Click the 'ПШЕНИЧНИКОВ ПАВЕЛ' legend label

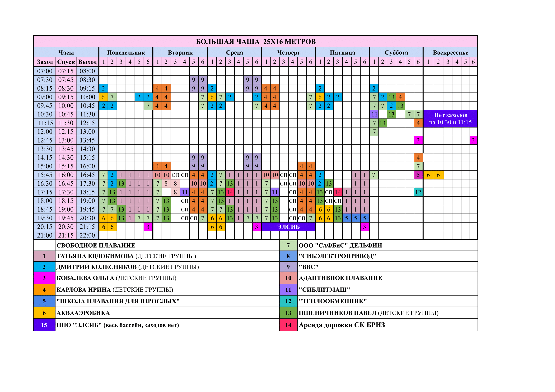337,313
